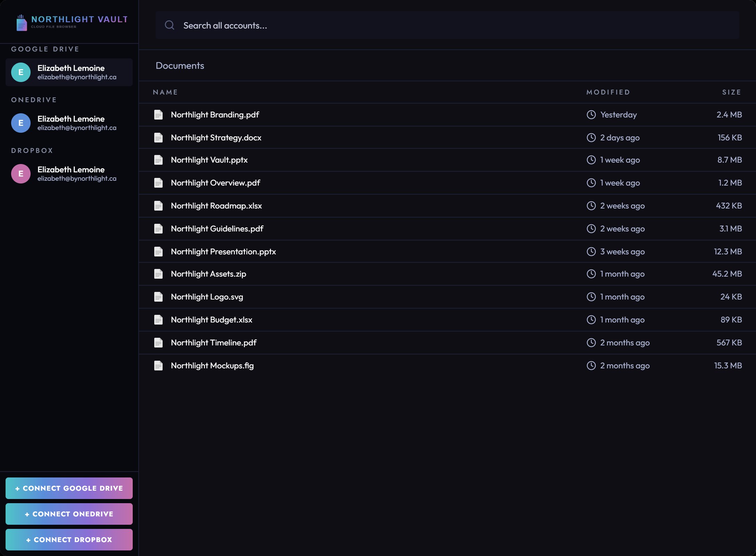Switch to Elizabeth Lemoine's OneDrive account name

pos(71,119)
